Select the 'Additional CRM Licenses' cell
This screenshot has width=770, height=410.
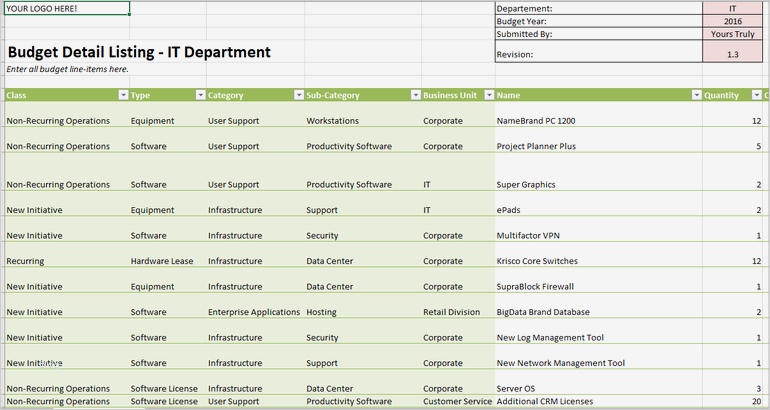click(x=599, y=401)
